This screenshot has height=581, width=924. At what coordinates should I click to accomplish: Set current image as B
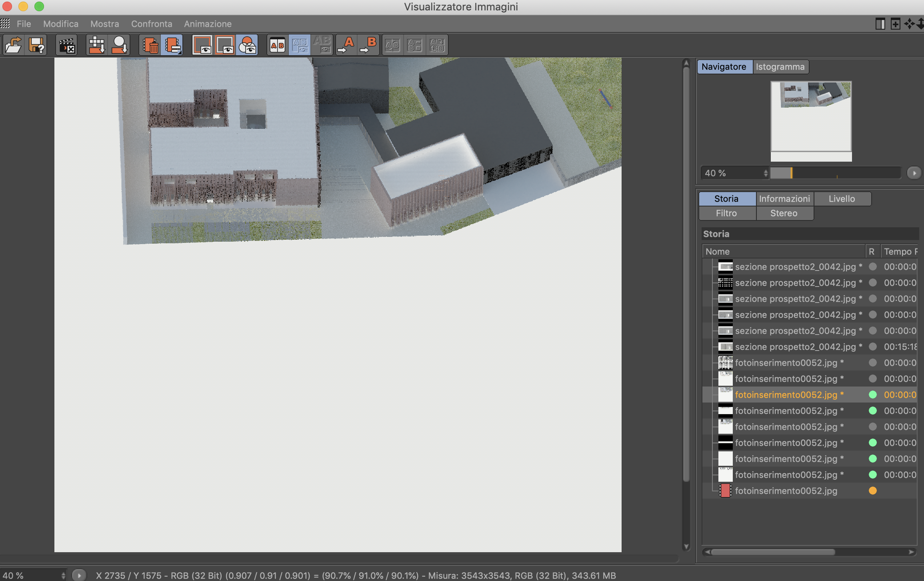pyautogui.click(x=369, y=45)
